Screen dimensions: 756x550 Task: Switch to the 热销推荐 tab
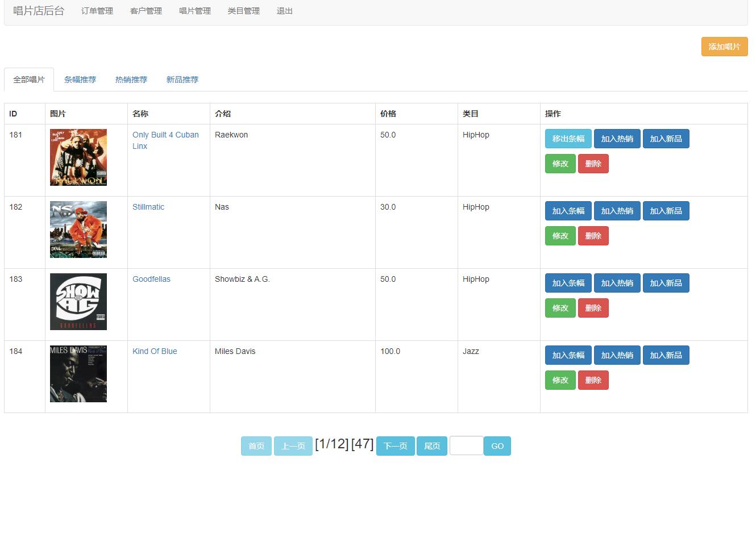click(x=130, y=80)
